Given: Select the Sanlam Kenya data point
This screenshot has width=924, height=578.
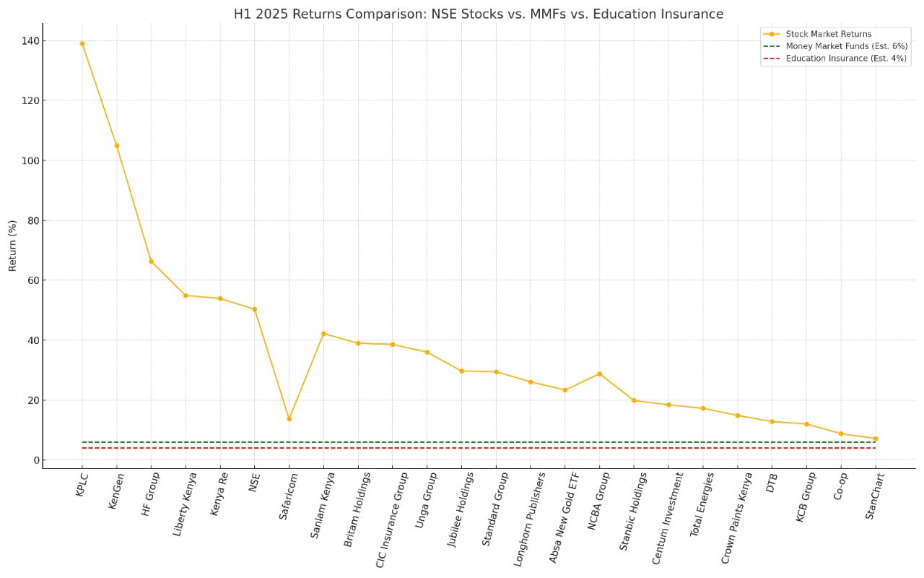Looking at the screenshot, I should (x=323, y=334).
